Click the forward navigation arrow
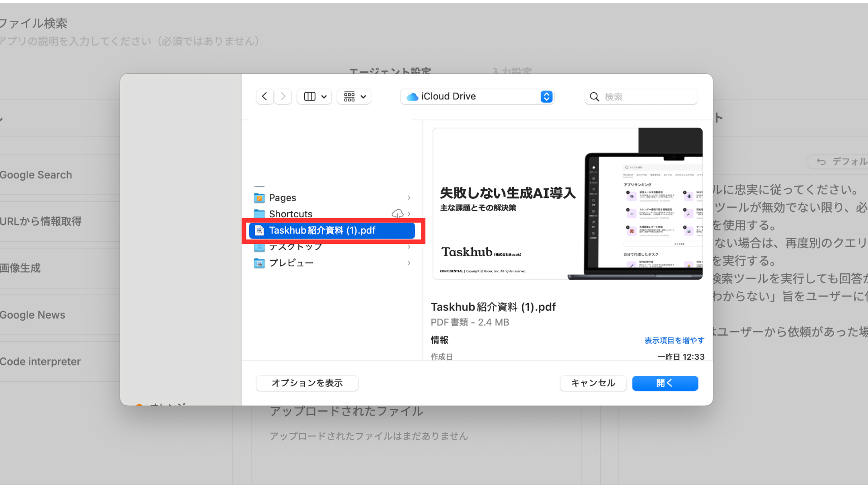Image resolution: width=868 pixels, height=488 pixels. click(x=283, y=96)
